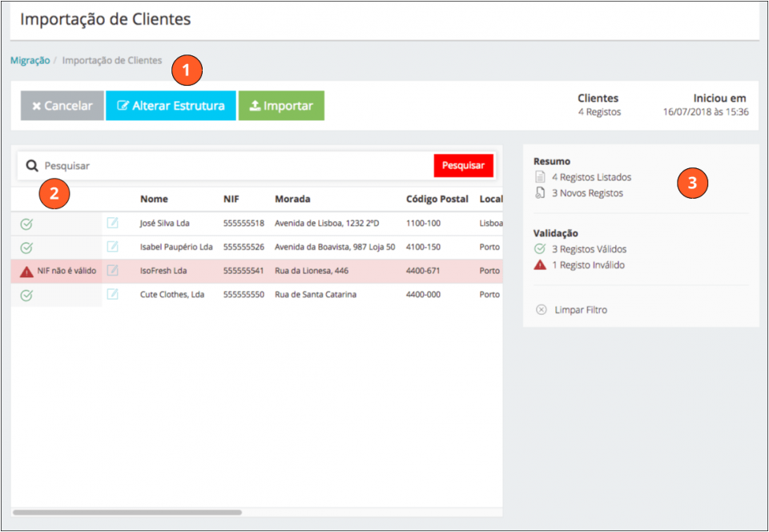Open the Migração breadcrumb link
769x532 pixels.
[x=30, y=60]
